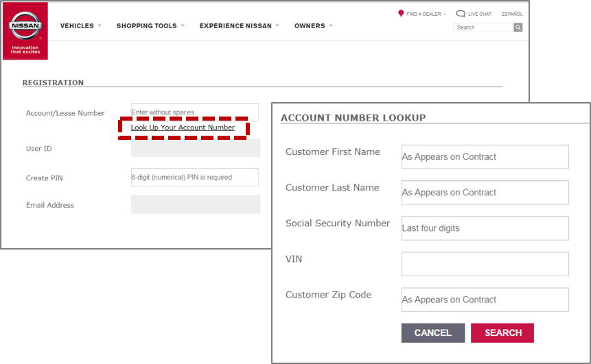Viewport: 591px width, 364px height.
Task: Click the Live Chat bubble icon
Action: point(461,14)
